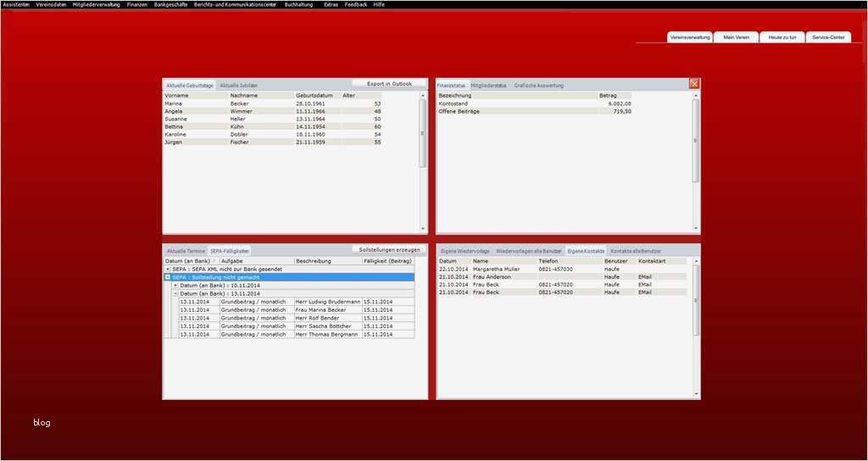Close the Finanzstatus panel with the X
868x461 pixels.
(694, 84)
